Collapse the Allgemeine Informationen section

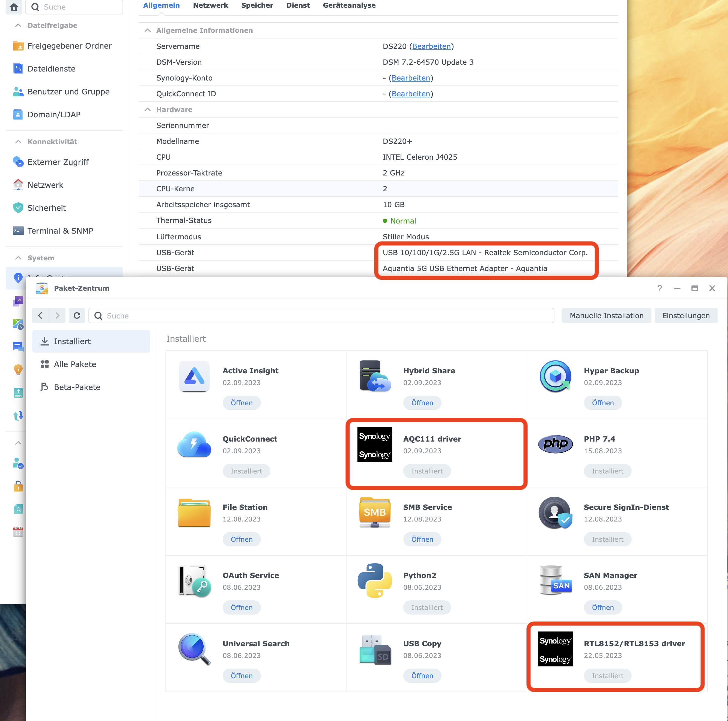147,30
